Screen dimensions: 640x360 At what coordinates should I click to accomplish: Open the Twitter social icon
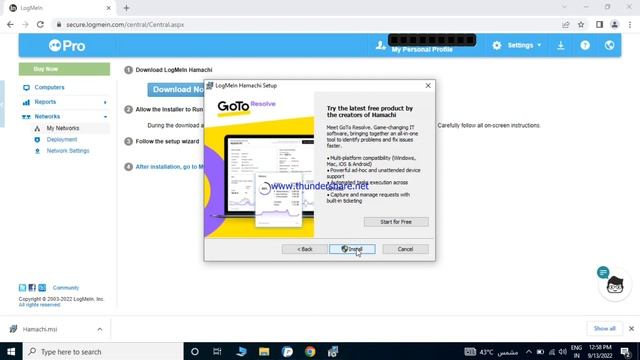pos(22,288)
